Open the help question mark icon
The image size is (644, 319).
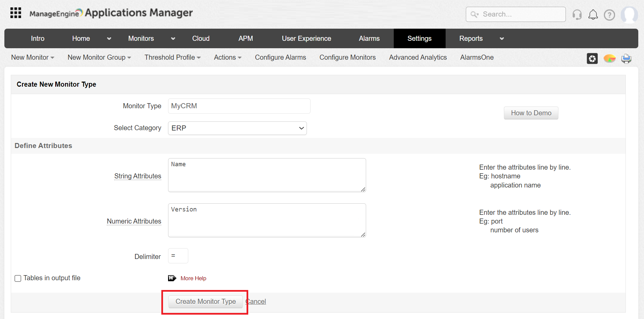(609, 15)
